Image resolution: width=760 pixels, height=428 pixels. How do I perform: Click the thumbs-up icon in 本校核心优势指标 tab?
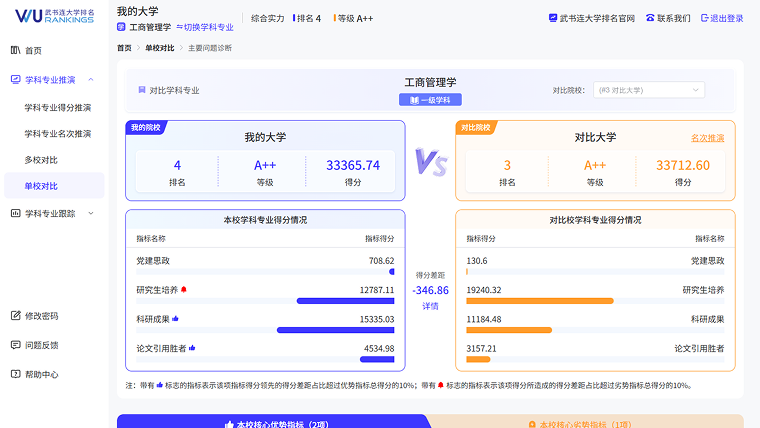[229, 425]
